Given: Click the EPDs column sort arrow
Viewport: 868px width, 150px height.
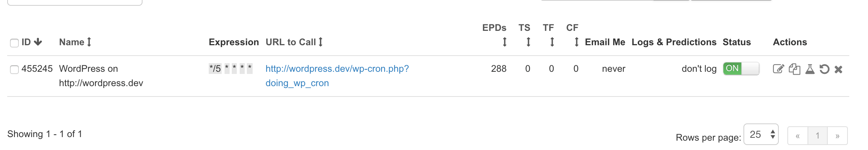Looking at the screenshot, I should point(505,42).
